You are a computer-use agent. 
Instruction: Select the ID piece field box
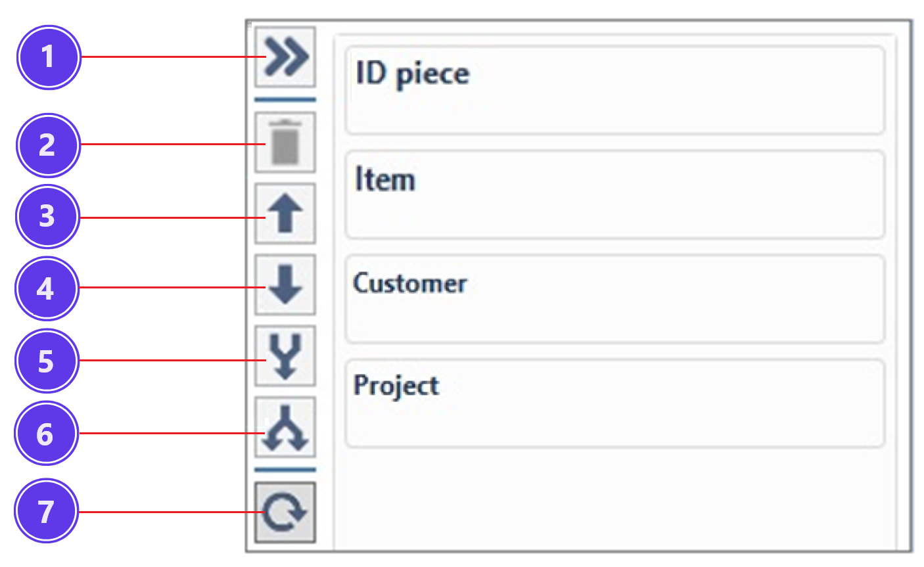point(615,90)
